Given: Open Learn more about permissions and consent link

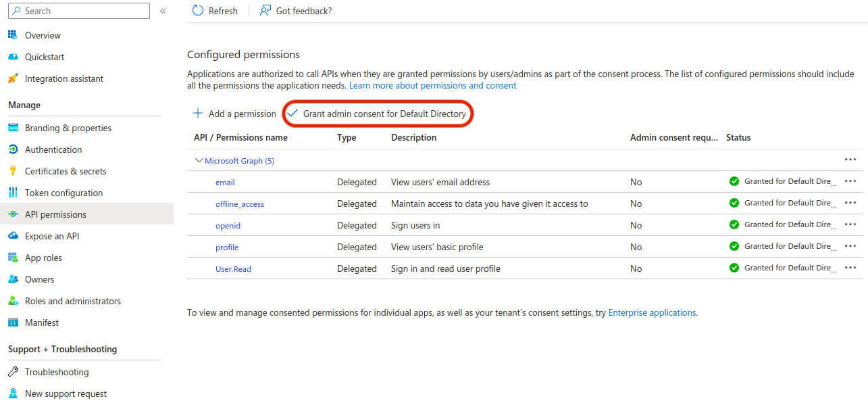Looking at the screenshot, I should coord(432,86).
